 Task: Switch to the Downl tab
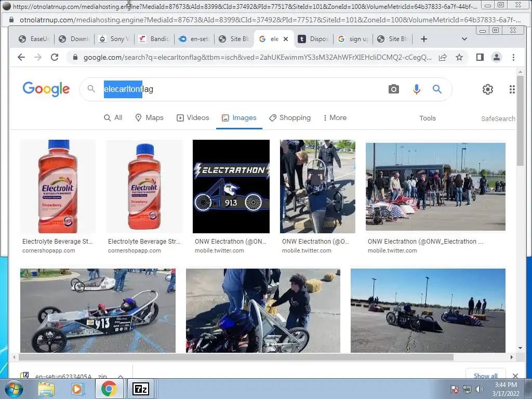pyautogui.click(x=75, y=39)
